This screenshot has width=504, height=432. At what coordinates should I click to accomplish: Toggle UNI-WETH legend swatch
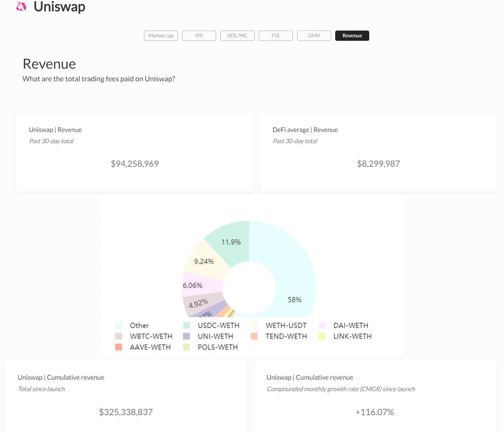point(186,336)
